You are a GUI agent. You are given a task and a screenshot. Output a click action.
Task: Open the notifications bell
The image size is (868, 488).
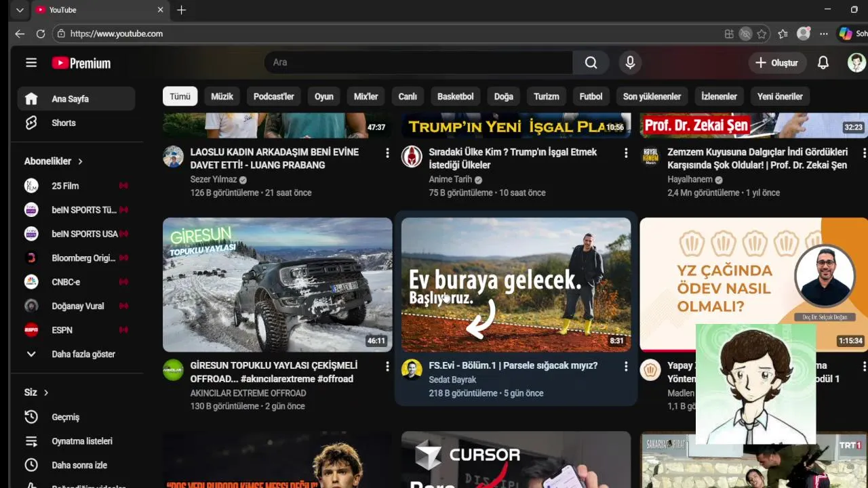(x=823, y=62)
